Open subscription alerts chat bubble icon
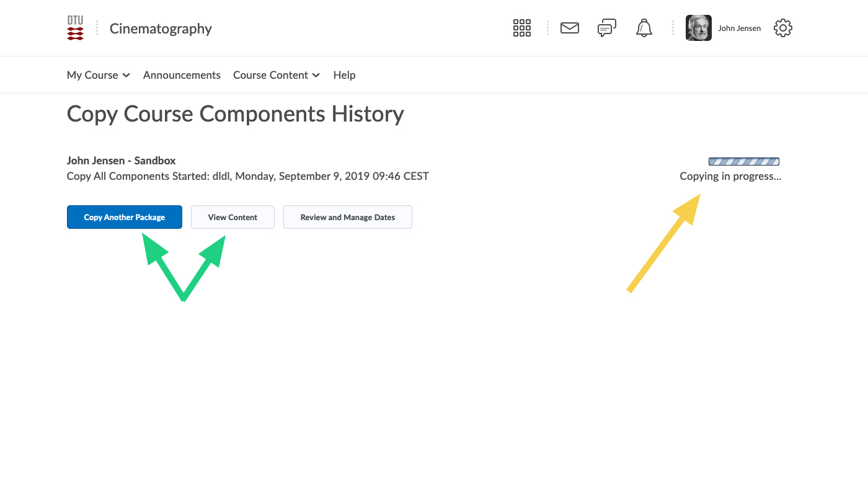 tap(607, 28)
